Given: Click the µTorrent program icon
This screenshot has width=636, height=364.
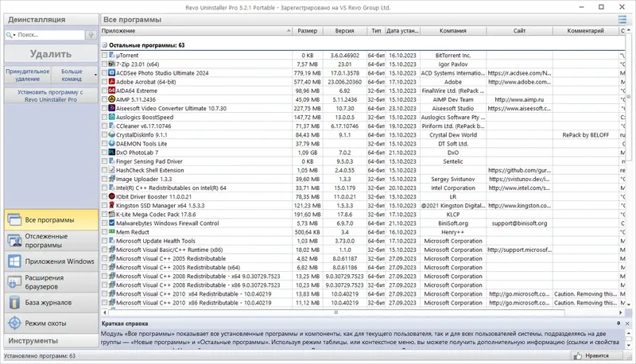Looking at the screenshot, I should (112, 55).
